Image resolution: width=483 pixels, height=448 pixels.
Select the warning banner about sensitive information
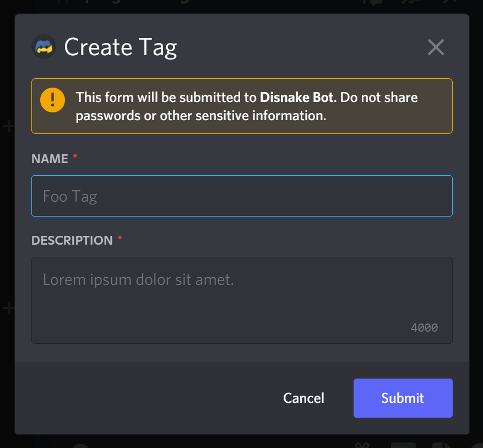click(242, 106)
